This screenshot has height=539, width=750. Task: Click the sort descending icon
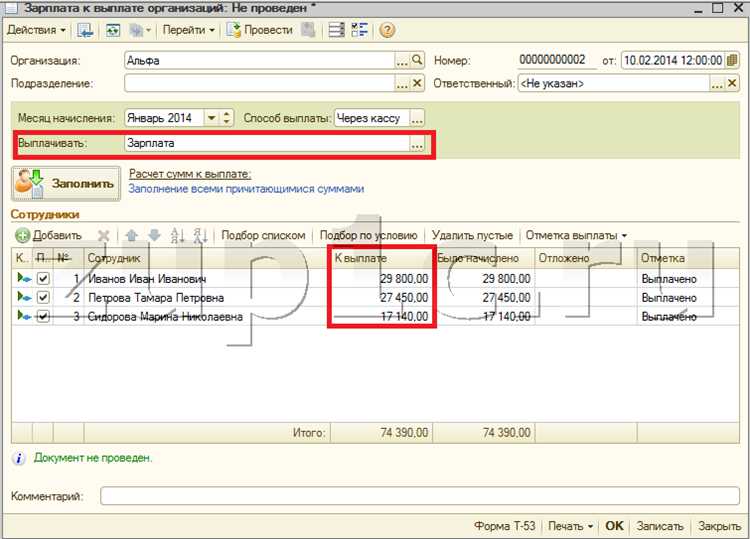(200, 235)
